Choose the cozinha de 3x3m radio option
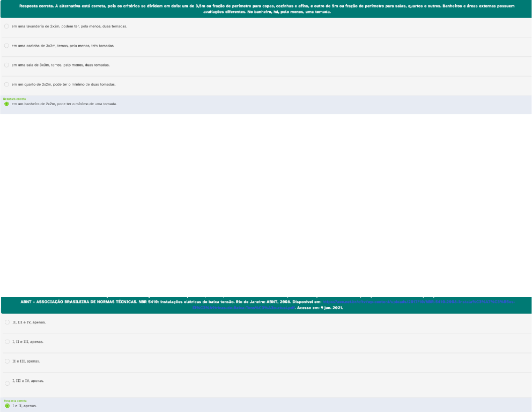The width and height of the screenshot is (532, 412). [x=6, y=46]
